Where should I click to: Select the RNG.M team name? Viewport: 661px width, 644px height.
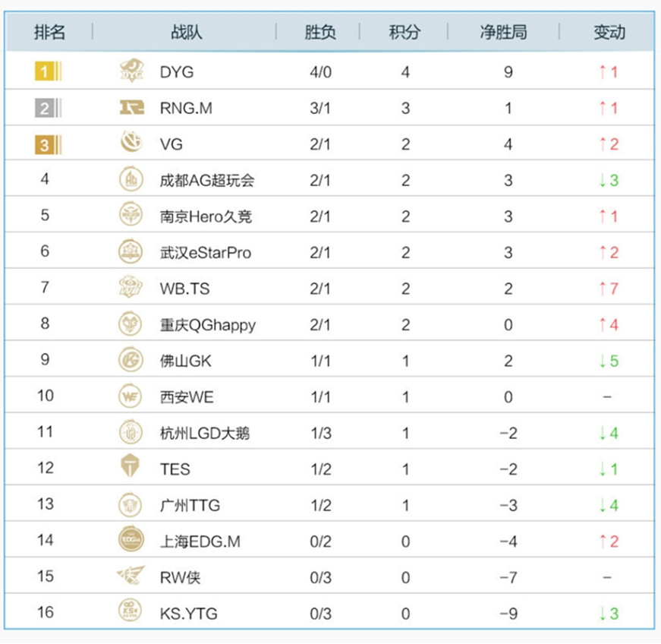click(186, 109)
